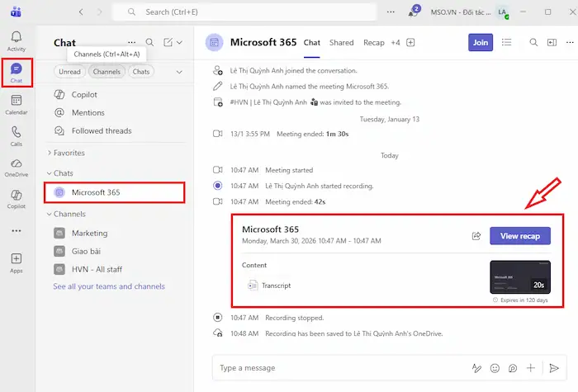Open OneDrive in the sidebar

pyautogui.click(x=16, y=167)
